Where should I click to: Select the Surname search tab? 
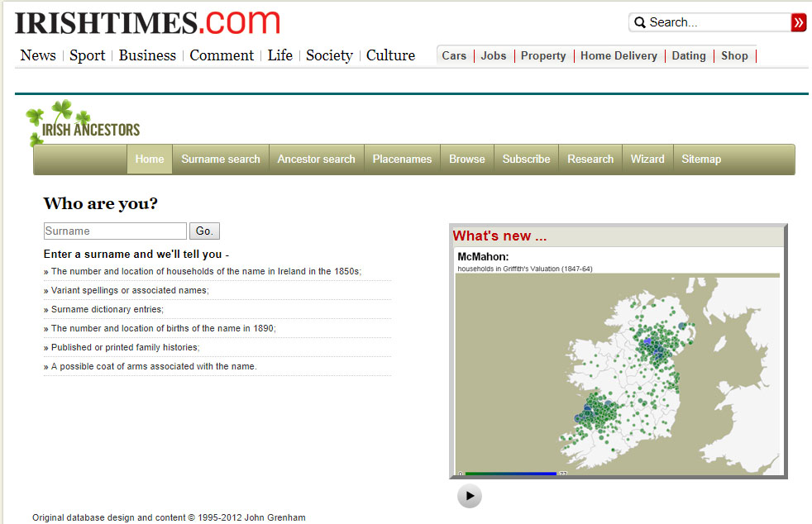pos(221,159)
